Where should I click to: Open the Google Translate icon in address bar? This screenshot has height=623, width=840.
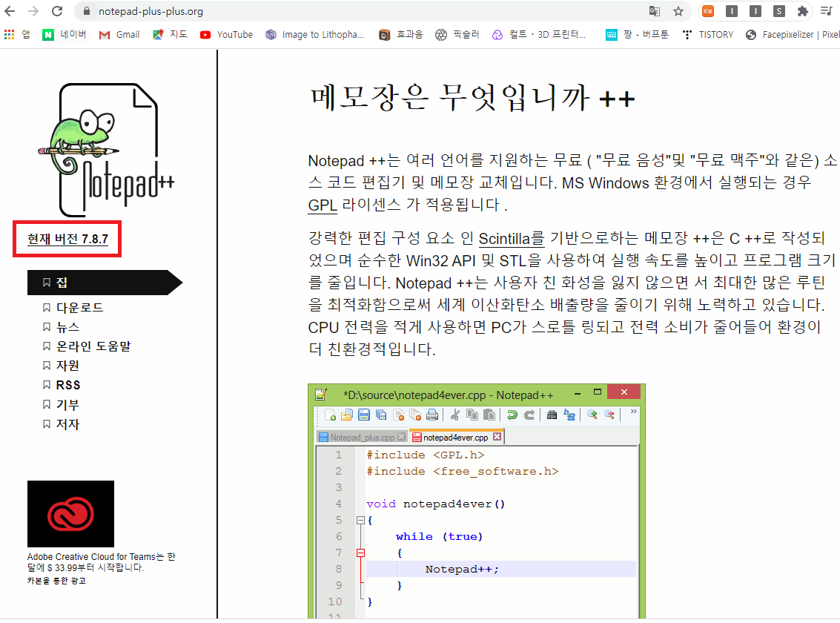pyautogui.click(x=654, y=11)
